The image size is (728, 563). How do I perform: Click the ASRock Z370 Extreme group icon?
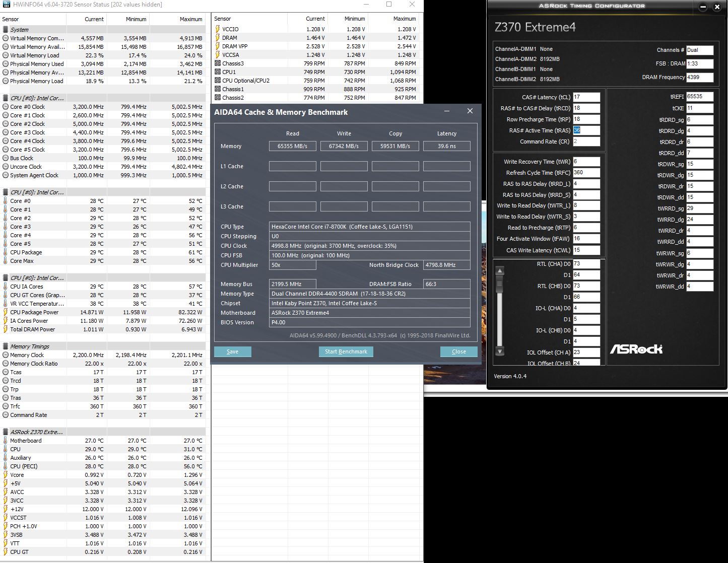[x=6, y=432]
